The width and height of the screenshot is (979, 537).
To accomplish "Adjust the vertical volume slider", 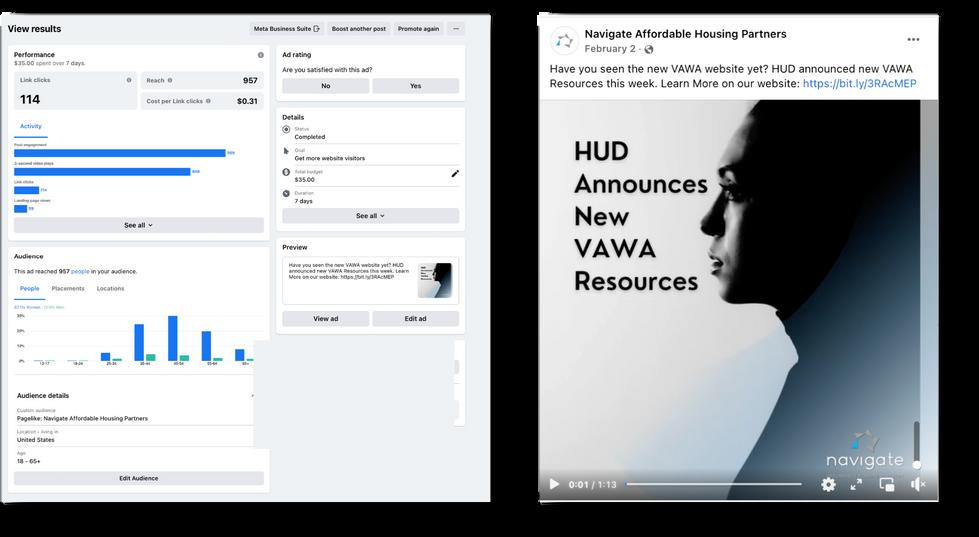I will tap(917, 444).
